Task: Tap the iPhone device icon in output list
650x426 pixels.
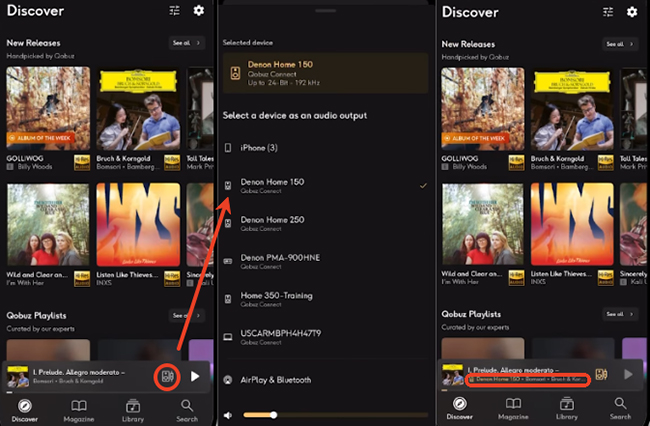Action: point(228,148)
